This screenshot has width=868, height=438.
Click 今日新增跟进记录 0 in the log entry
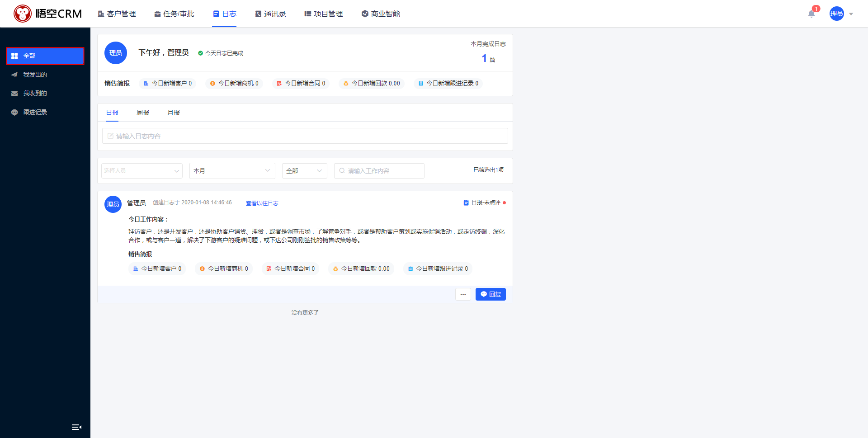(438, 268)
